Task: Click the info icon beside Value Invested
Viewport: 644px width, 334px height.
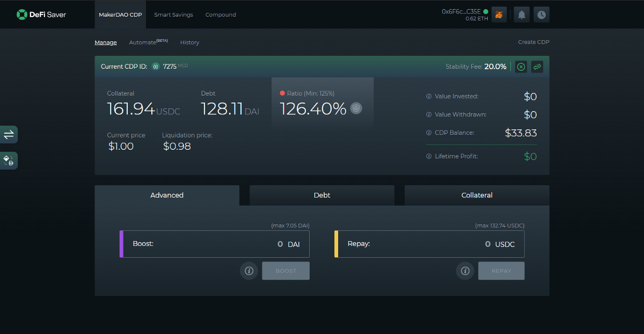Action: click(x=429, y=97)
